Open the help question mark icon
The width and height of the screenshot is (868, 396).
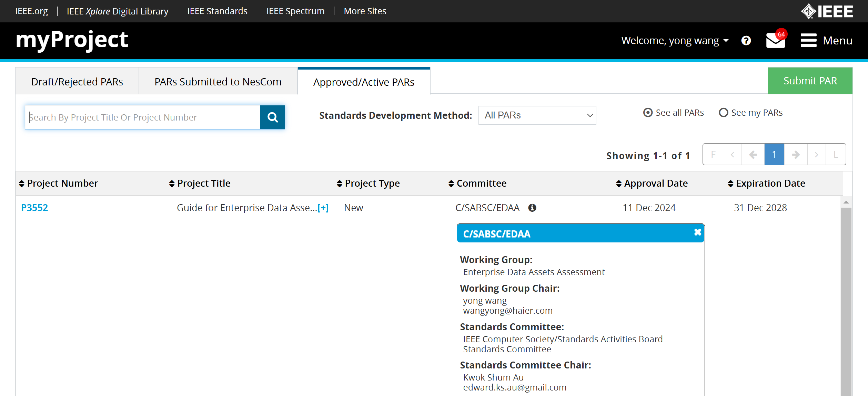click(x=746, y=41)
